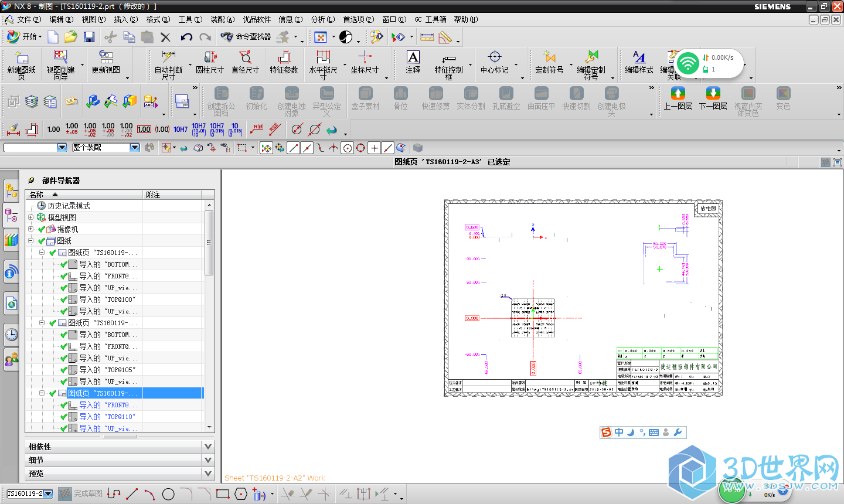
Task: Click the save (floppy disk) icon
Action: (89, 37)
